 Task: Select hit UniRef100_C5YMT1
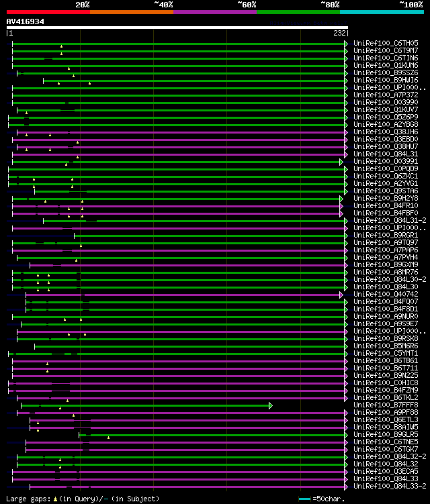(386, 354)
